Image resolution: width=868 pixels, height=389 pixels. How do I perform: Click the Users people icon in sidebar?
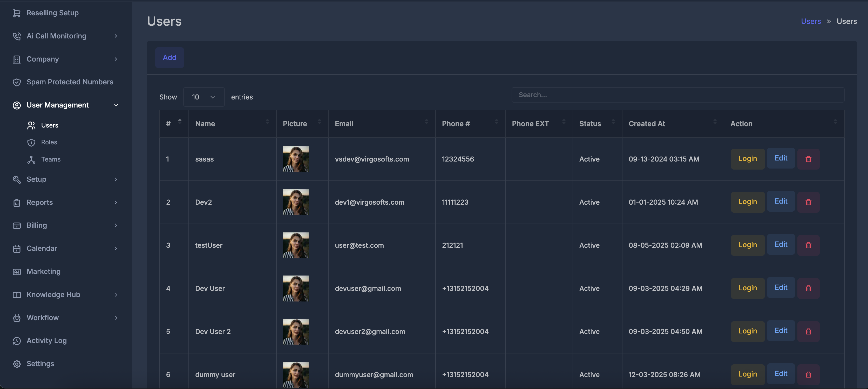pyautogui.click(x=31, y=125)
